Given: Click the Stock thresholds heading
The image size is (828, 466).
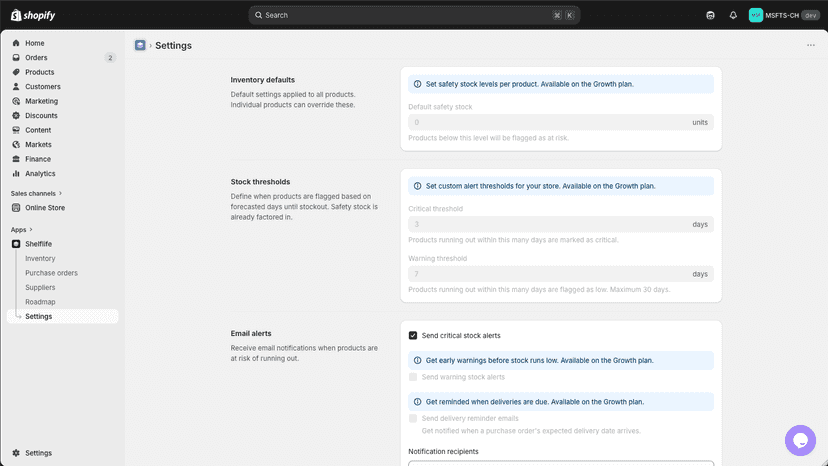Looking at the screenshot, I should (260, 182).
